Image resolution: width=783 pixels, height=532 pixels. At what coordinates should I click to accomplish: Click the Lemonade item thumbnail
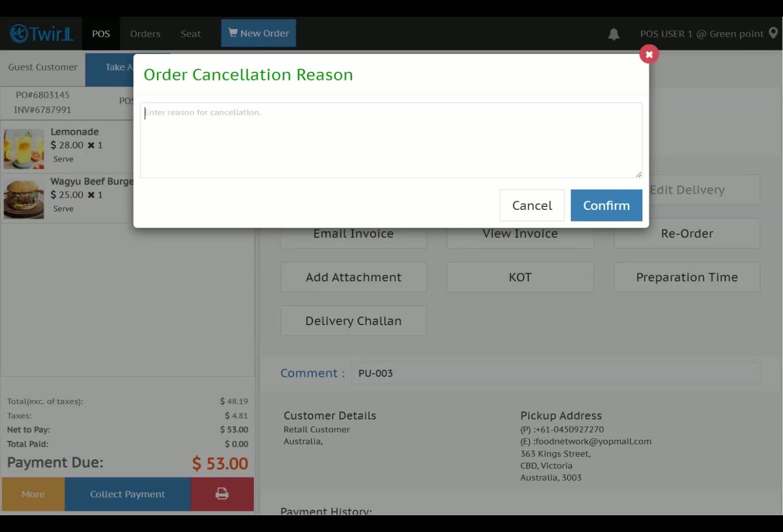[24, 149]
